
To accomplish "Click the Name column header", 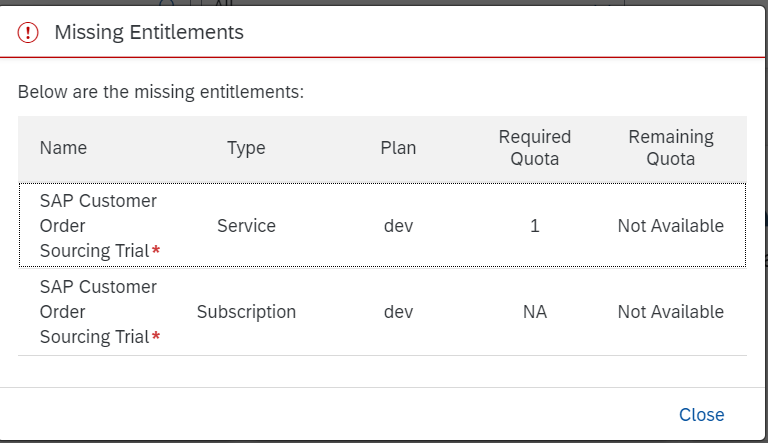I will click(x=63, y=148).
